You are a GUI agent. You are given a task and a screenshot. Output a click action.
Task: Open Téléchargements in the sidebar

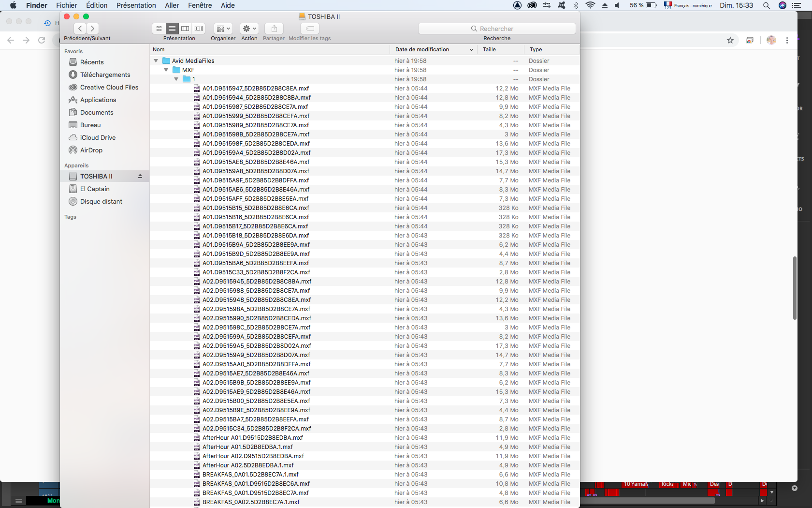coord(105,75)
